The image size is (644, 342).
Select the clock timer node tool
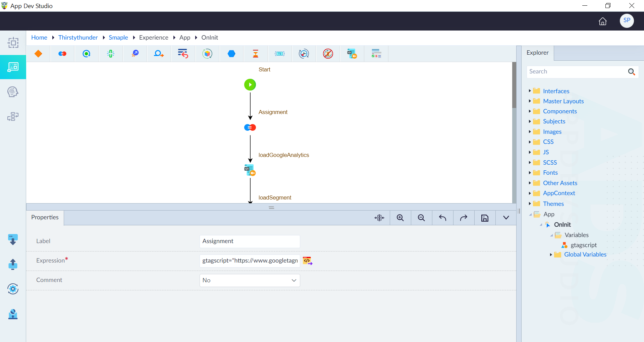tap(304, 54)
